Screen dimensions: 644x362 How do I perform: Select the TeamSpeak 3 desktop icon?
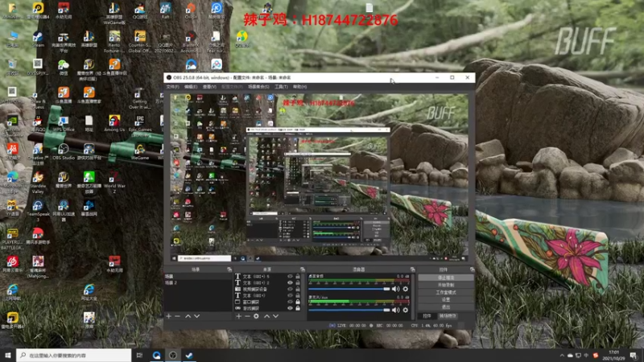click(38, 211)
